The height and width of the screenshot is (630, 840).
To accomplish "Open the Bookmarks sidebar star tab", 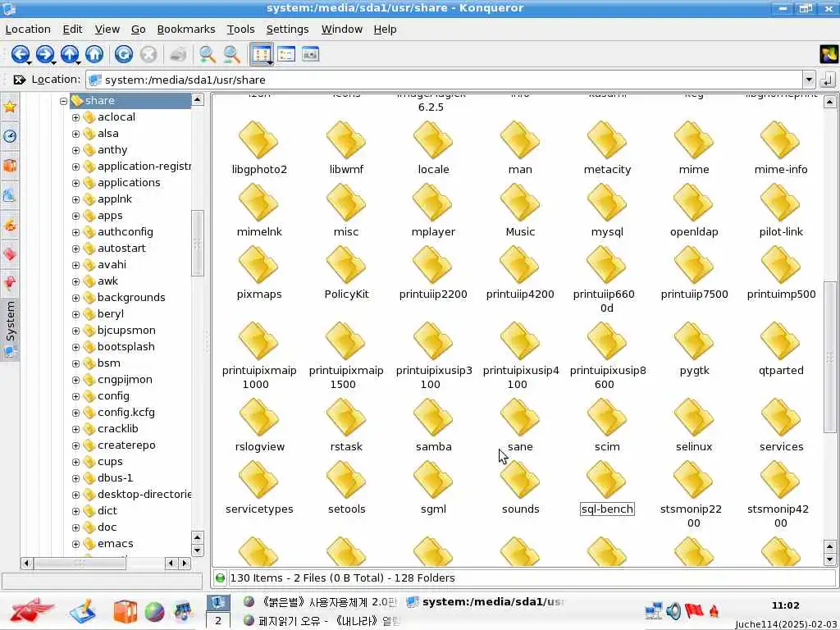I will point(10,107).
